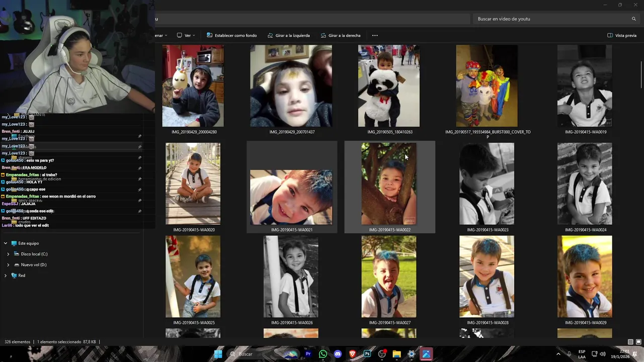Click the microphone icon in system tray

(x=569, y=354)
